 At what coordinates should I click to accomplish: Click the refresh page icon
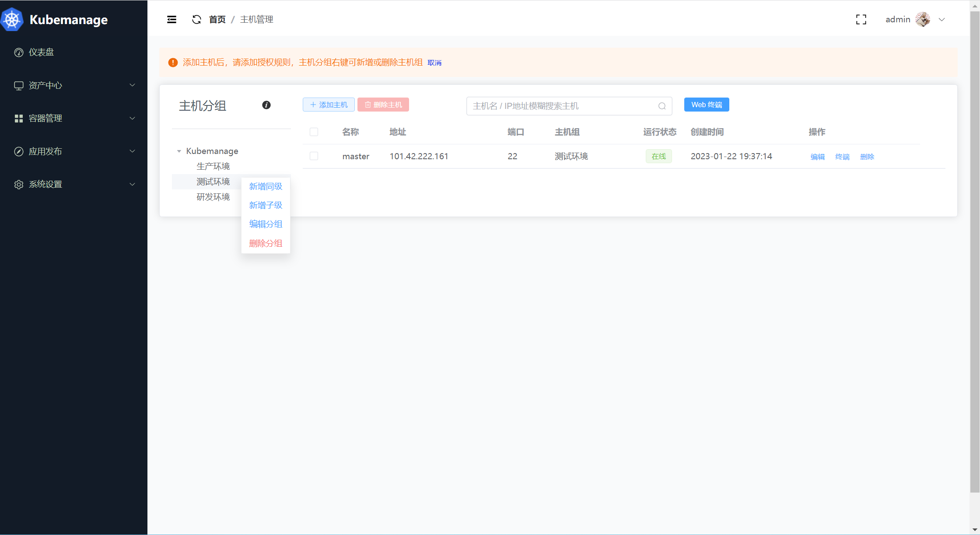(196, 19)
